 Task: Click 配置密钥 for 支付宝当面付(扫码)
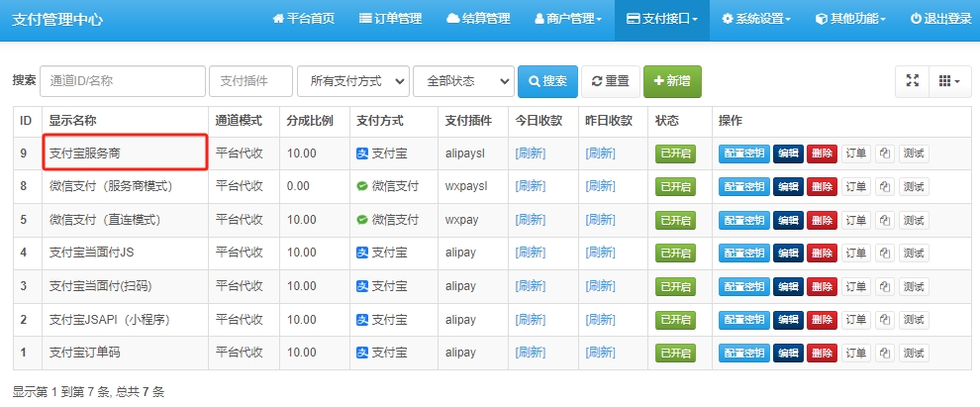(x=744, y=286)
